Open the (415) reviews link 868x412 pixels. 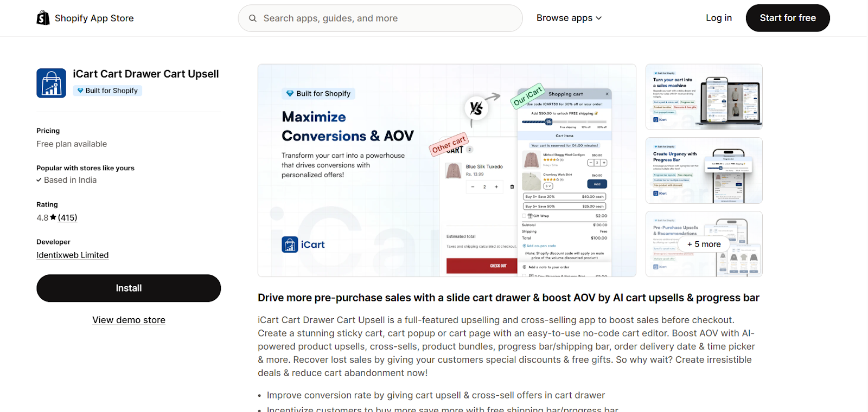tap(68, 218)
